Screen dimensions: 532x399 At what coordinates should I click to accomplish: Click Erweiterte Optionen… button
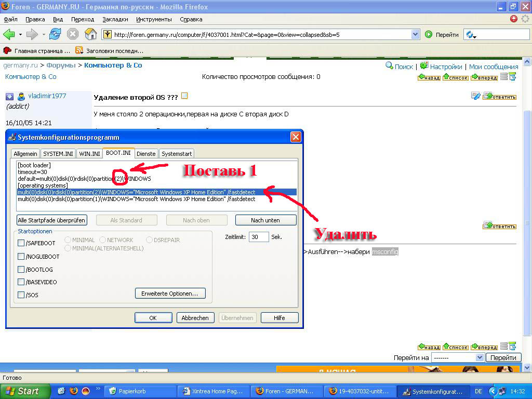pos(170,294)
